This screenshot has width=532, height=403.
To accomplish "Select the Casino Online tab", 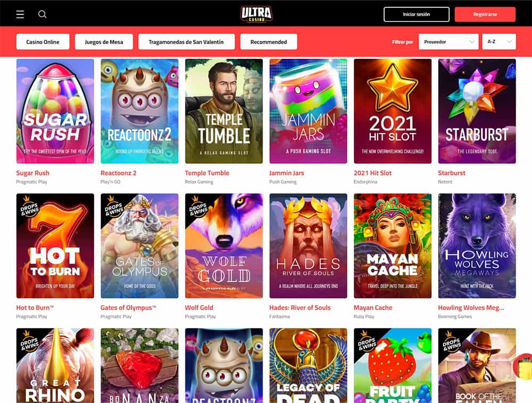I will [x=43, y=41].
